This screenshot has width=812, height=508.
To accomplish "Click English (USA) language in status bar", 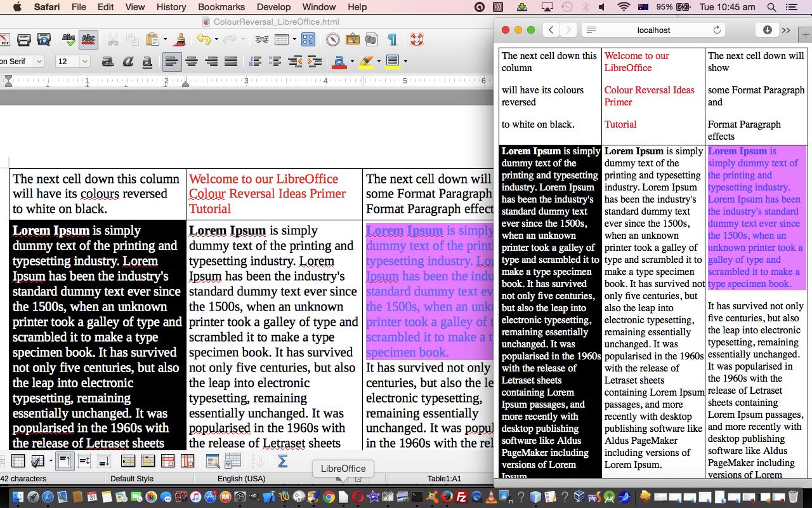I will tap(242, 479).
